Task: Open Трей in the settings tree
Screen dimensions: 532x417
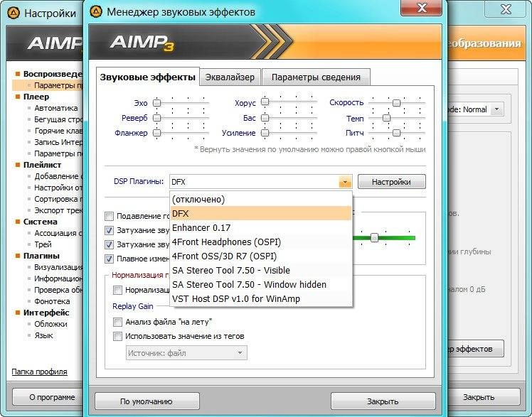Action: tap(43, 244)
